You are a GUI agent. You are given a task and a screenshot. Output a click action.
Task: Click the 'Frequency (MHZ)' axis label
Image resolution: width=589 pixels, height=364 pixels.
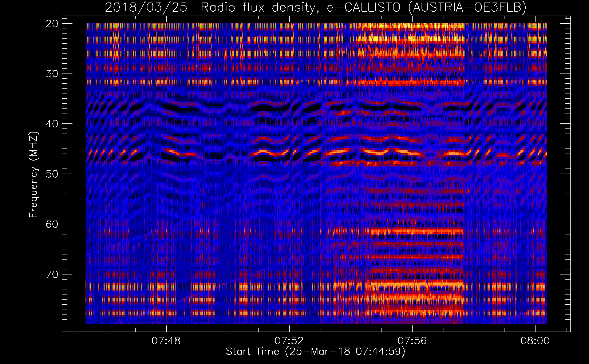coord(33,174)
